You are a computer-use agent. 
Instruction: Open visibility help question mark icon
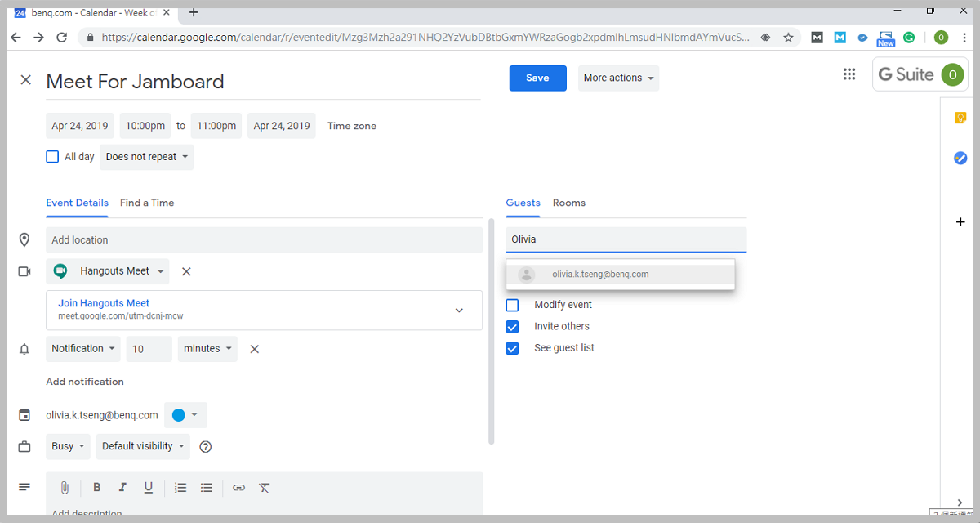tap(206, 447)
